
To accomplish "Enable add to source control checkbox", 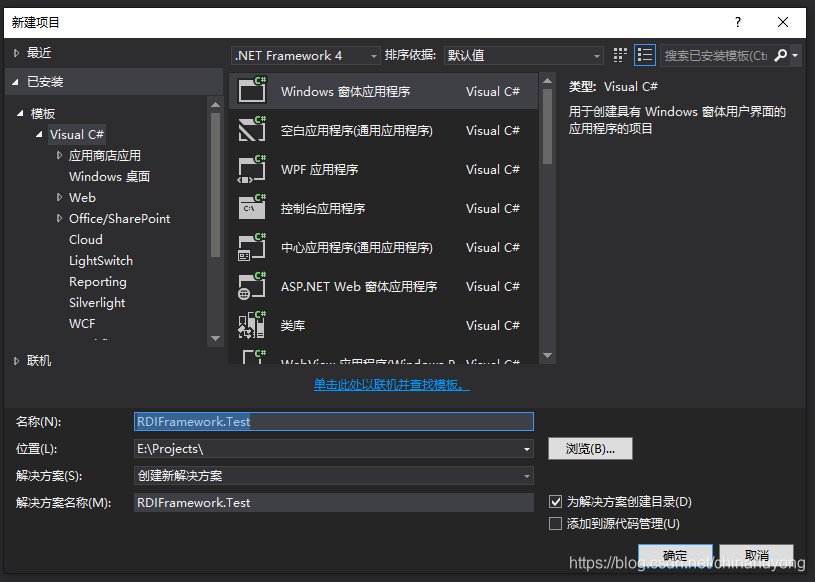I will [x=556, y=523].
